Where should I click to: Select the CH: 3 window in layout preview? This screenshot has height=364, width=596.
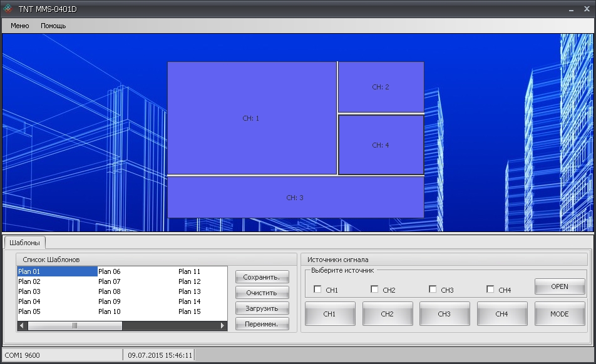pyautogui.click(x=295, y=198)
